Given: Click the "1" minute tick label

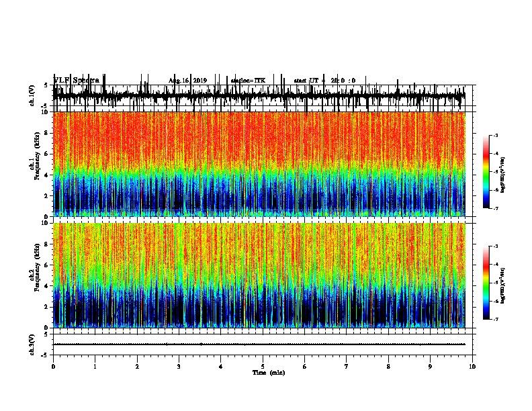Looking at the screenshot, I should coord(95,367).
